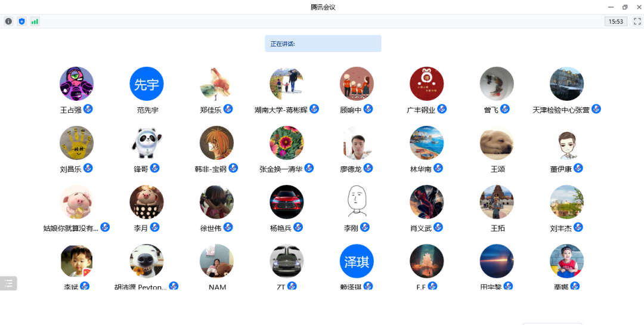Click the 湖南大学-蒋彬辉 participant name
The width and height of the screenshot is (644, 325).
click(281, 110)
